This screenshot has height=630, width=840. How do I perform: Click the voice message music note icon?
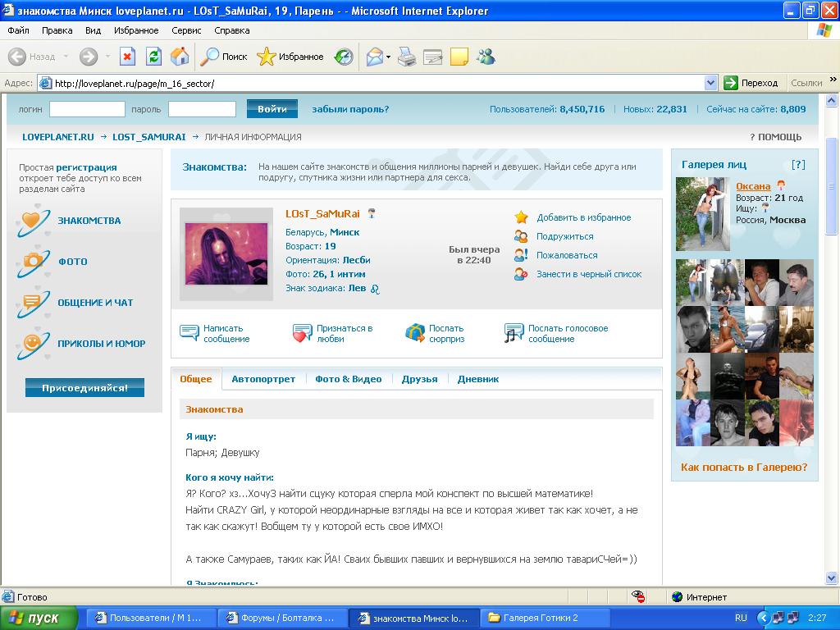coord(514,333)
